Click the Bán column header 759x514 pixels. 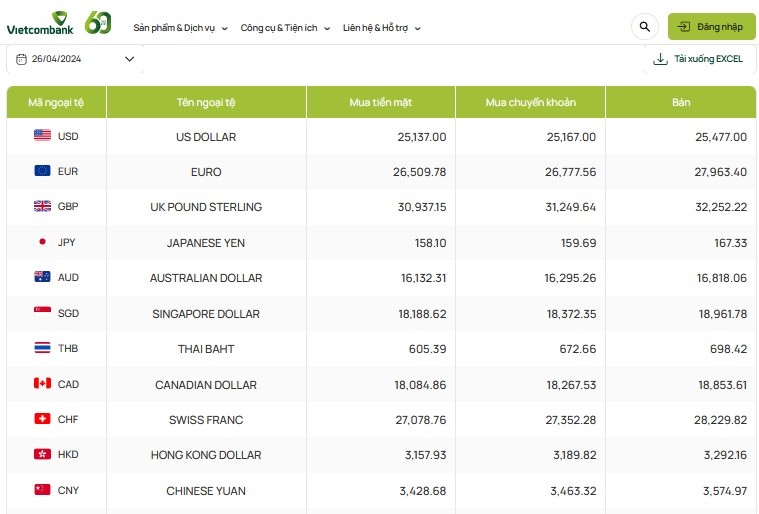coord(681,102)
